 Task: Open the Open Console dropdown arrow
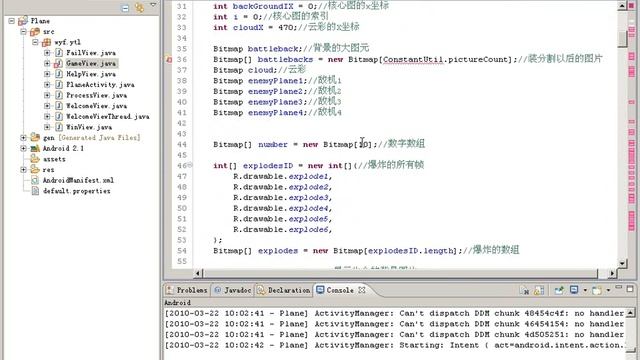(x=608, y=290)
